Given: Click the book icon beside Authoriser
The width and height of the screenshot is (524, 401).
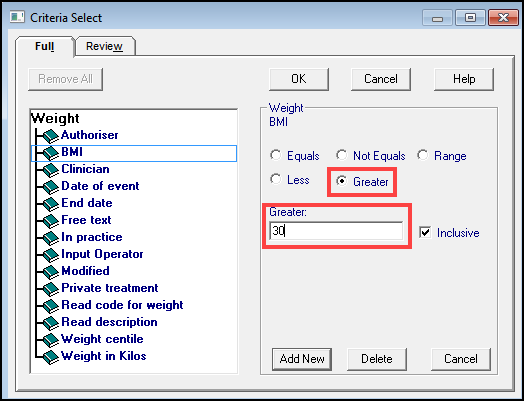Looking at the screenshot, I should tap(50, 136).
